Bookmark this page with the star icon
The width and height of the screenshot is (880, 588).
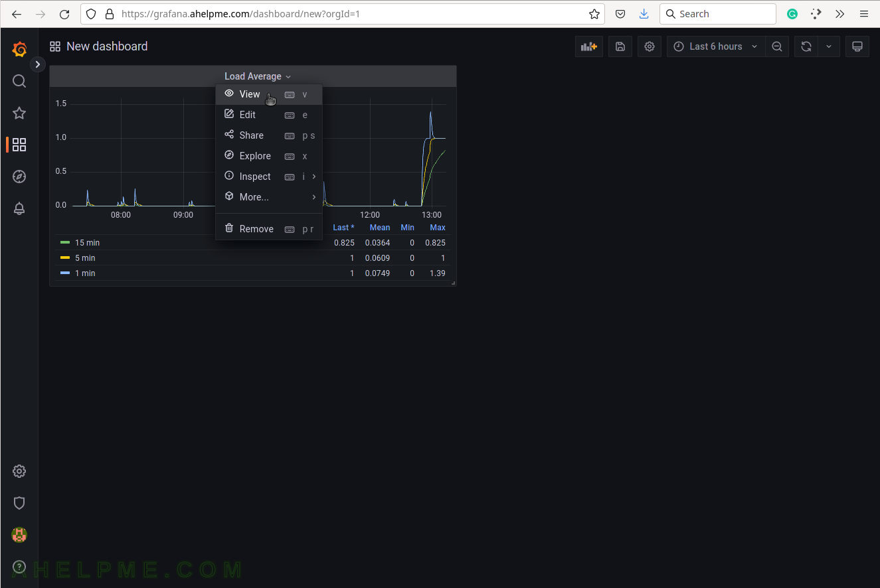point(594,14)
